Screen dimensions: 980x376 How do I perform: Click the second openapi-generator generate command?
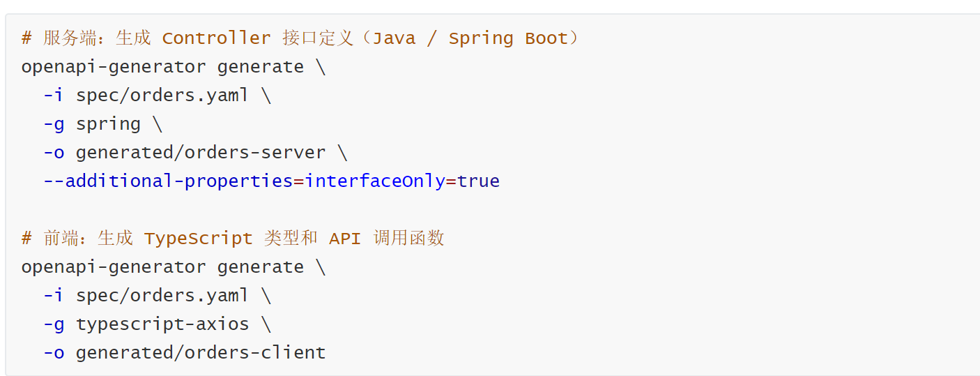[x=162, y=267]
